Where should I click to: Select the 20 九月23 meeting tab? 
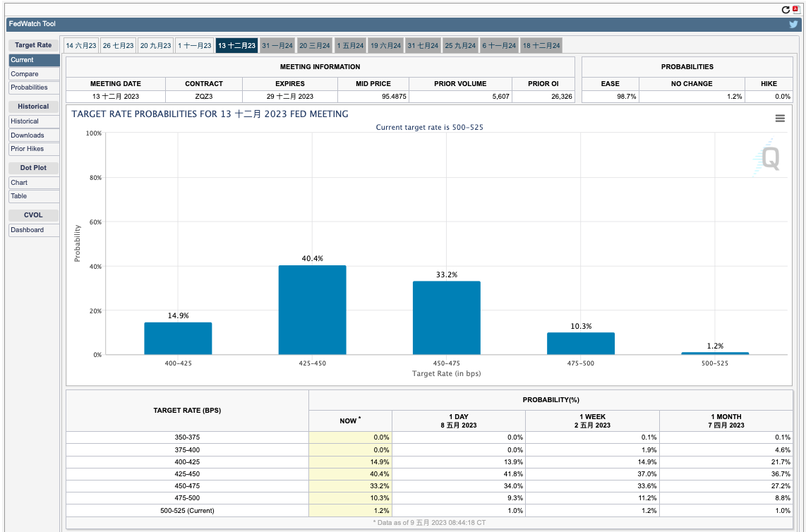(156, 46)
